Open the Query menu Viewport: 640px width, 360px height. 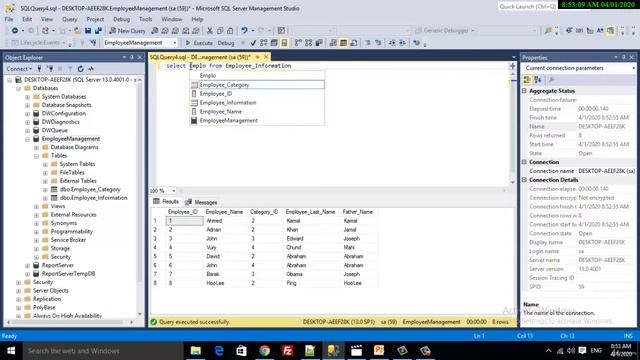coord(69,19)
